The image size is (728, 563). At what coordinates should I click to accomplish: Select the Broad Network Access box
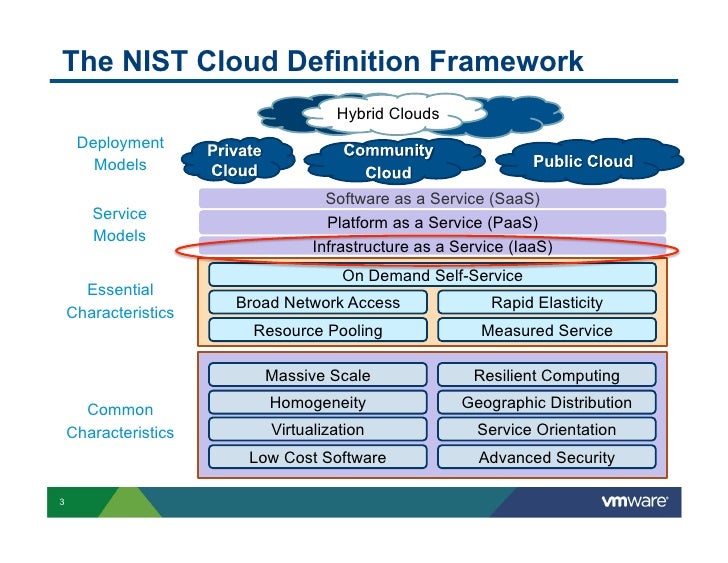click(x=318, y=302)
